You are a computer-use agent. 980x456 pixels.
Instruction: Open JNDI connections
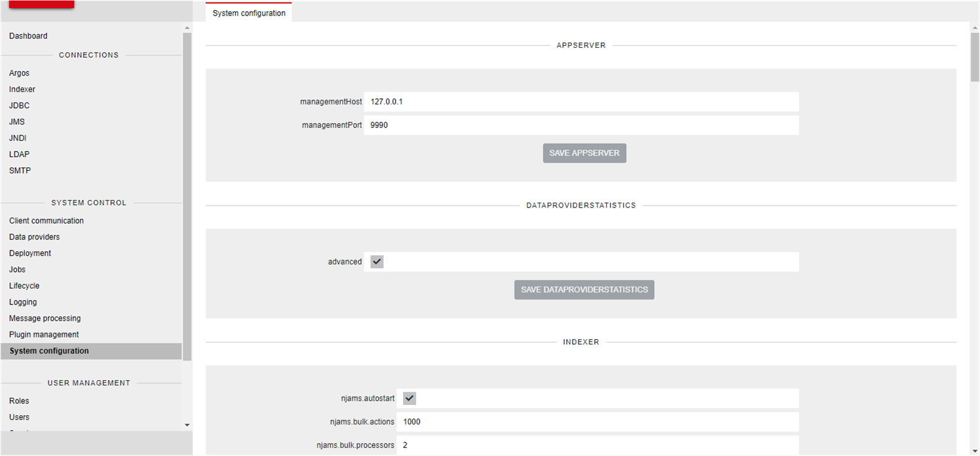pos(18,138)
